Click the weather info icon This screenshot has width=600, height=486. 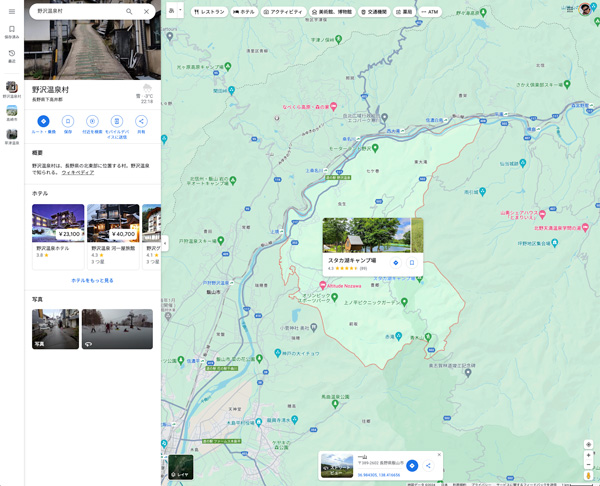point(147,88)
